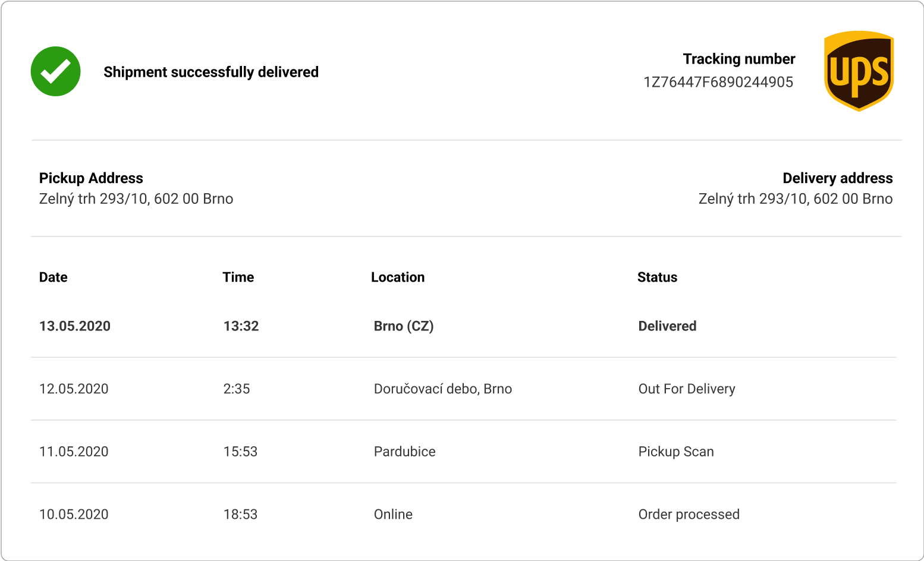The image size is (924, 561).
Task: Click the Tracking number label
Action: tap(739, 59)
